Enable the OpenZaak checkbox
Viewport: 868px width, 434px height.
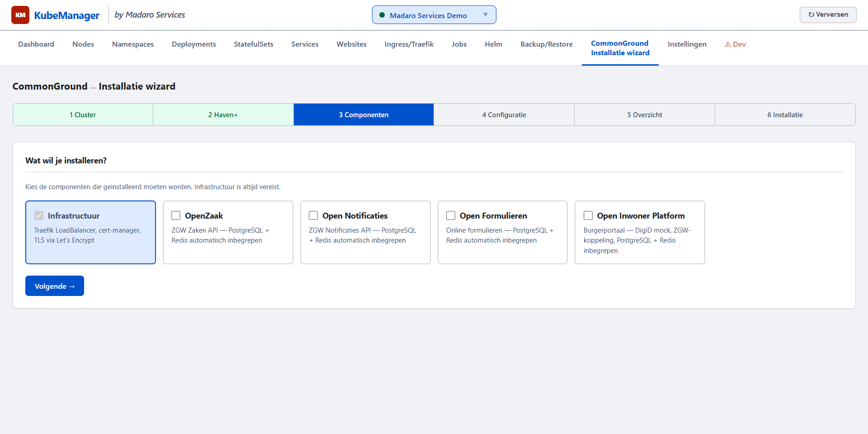click(x=176, y=215)
